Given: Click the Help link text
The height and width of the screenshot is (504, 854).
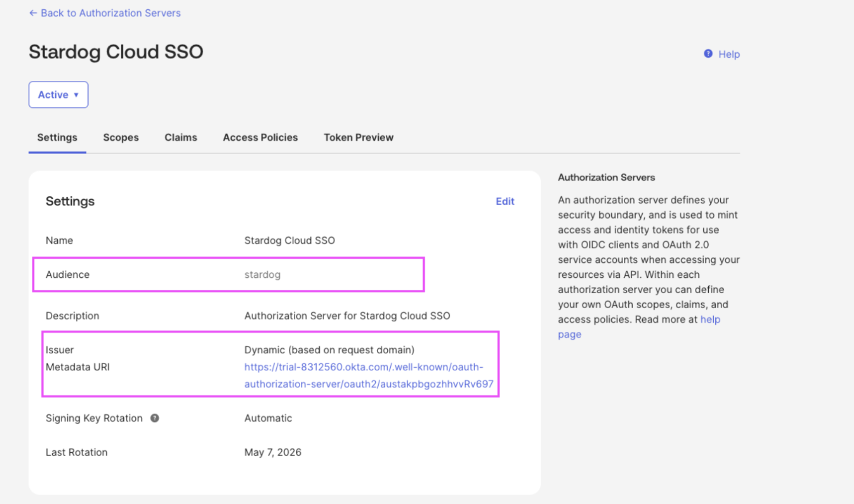Looking at the screenshot, I should point(729,54).
